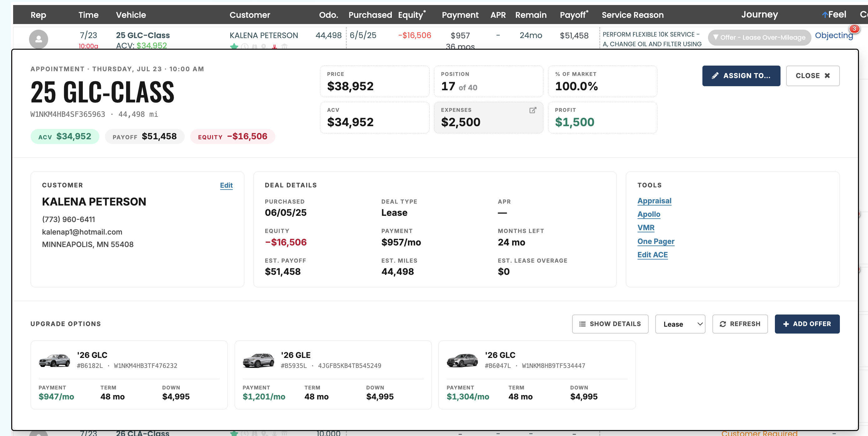This screenshot has height=436, width=868.
Task: Refresh the upgrade options
Action: [x=740, y=324]
